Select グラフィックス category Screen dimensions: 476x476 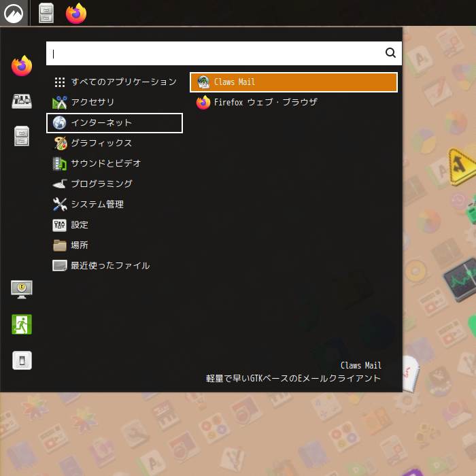[x=114, y=143]
